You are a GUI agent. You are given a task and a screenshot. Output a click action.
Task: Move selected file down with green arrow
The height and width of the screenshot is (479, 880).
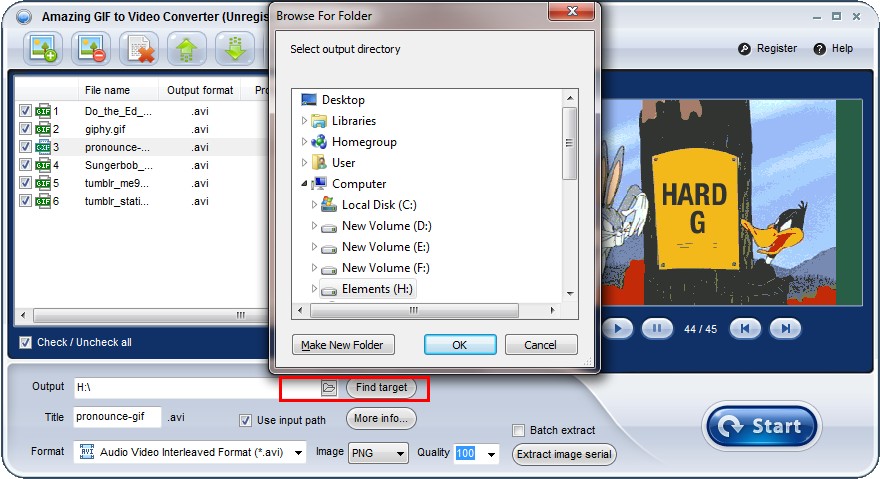click(x=236, y=48)
